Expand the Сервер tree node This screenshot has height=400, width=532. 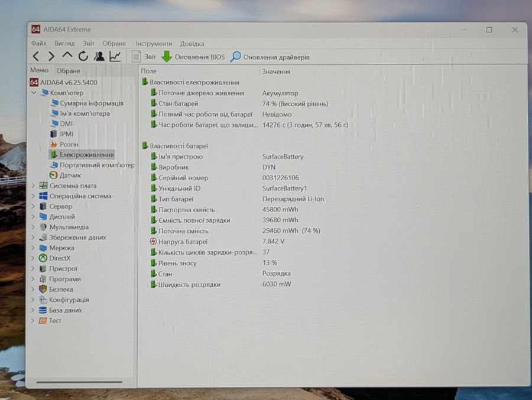(x=33, y=206)
